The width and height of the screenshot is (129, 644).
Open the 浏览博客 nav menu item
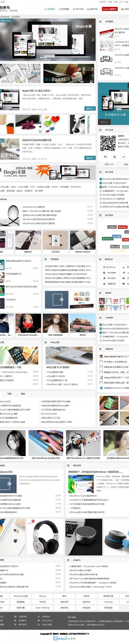(x=64, y=9)
